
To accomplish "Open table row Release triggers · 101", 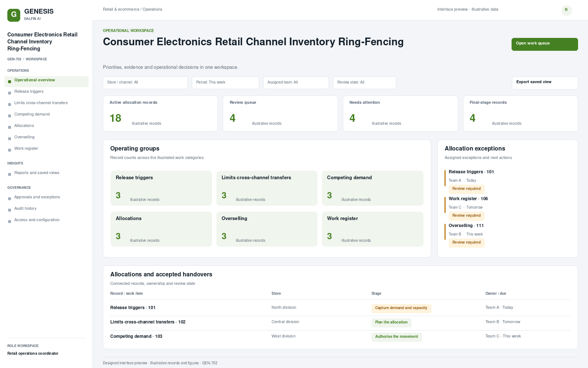I will coord(340,308).
